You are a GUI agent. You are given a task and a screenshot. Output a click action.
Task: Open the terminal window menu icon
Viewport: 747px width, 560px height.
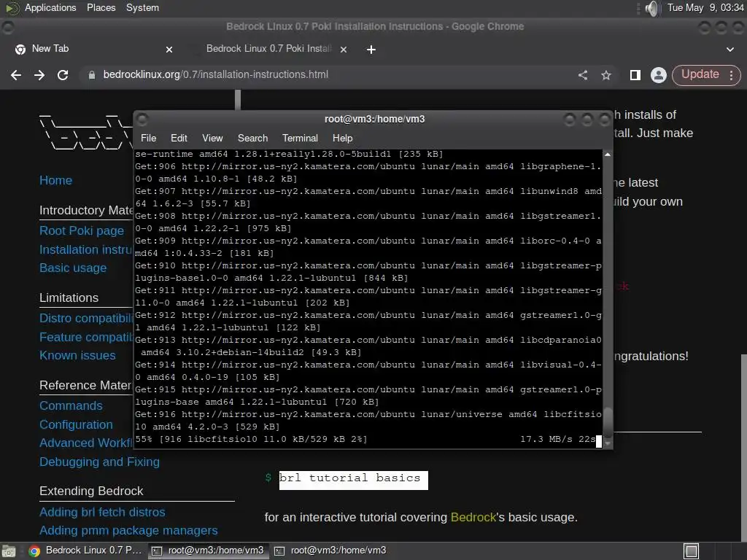click(142, 119)
